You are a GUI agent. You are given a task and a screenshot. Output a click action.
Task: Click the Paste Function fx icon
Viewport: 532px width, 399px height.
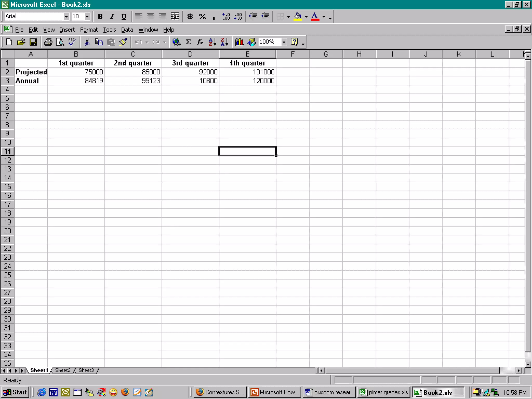[200, 42]
